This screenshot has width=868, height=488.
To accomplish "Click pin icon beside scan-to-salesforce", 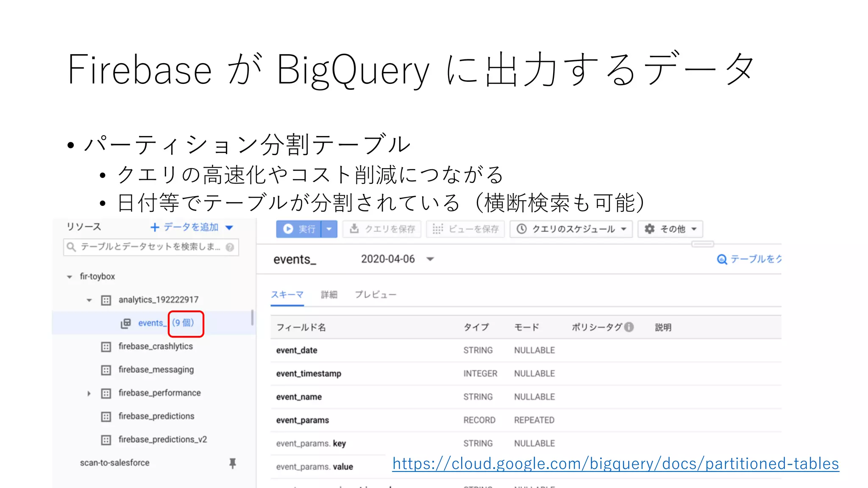I will (x=232, y=463).
